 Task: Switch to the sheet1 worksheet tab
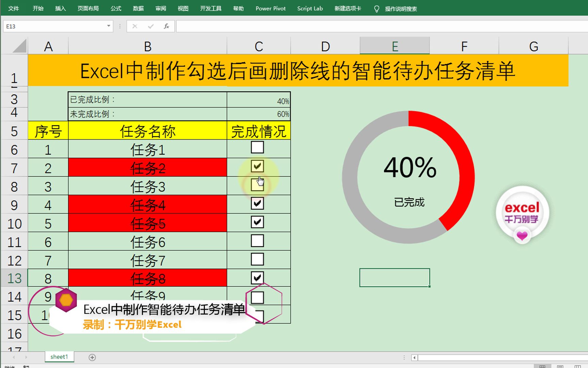pos(59,357)
